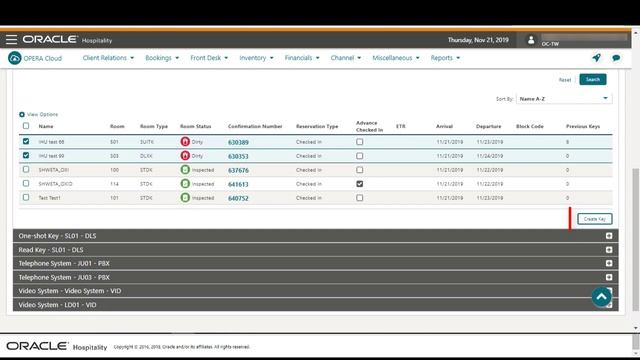Toggle the select-all rows checkbox
Image resolution: width=640 pixels, height=360 pixels.
[26, 126]
